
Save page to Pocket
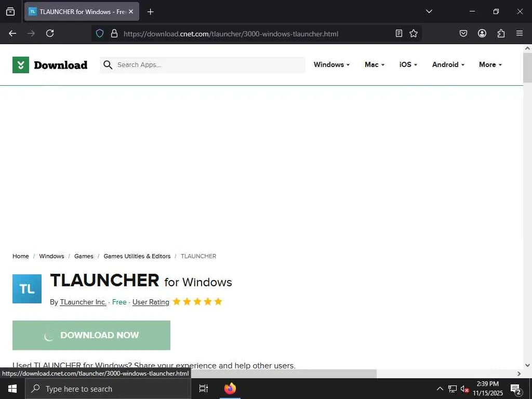tap(463, 33)
